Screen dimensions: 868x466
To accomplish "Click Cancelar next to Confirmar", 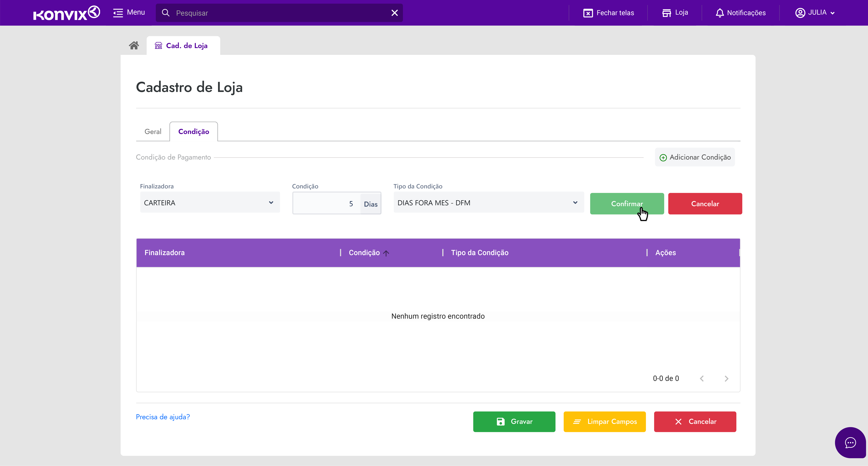I will point(705,204).
